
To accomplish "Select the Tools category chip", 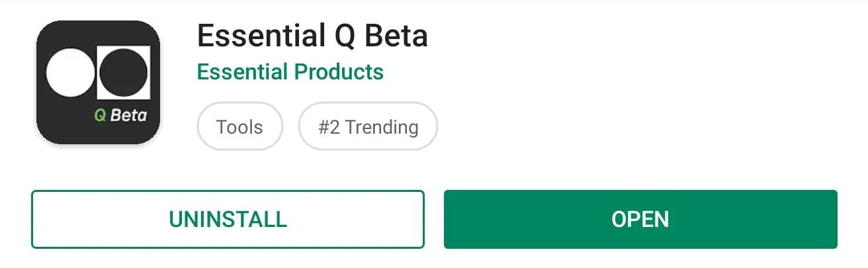I will pos(239,126).
